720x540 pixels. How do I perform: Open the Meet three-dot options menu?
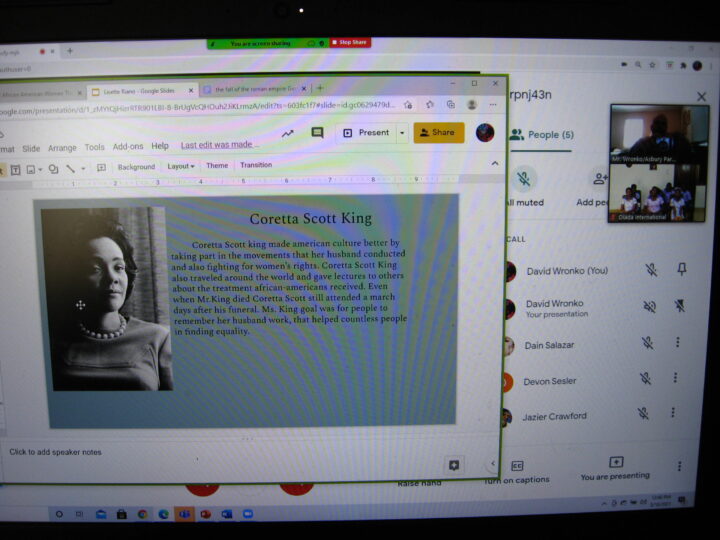679,466
